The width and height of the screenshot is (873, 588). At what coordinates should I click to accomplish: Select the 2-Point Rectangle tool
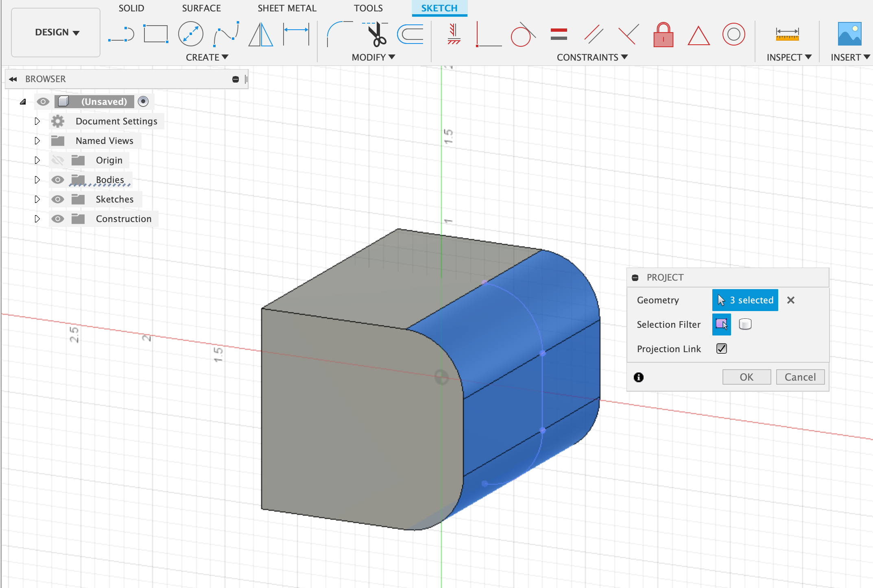156,34
